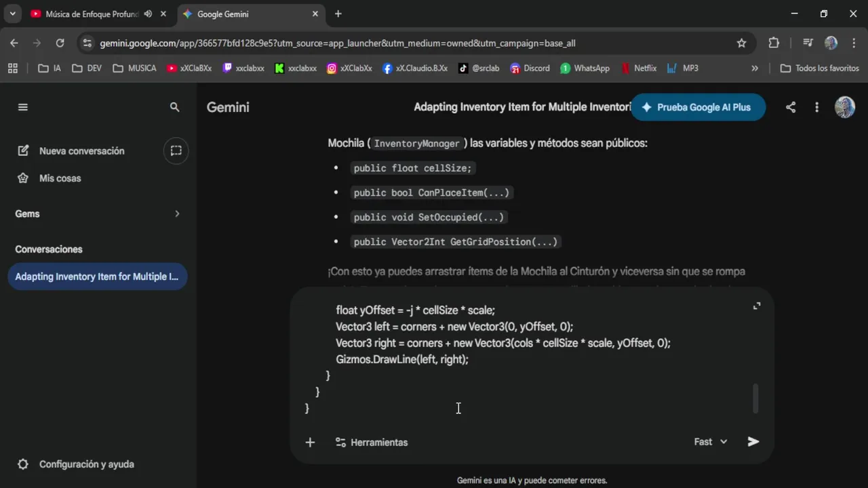Viewport: 868px width, 488px height.
Task: Mute the Música de Enfoque tab audio
Action: pos(148,14)
